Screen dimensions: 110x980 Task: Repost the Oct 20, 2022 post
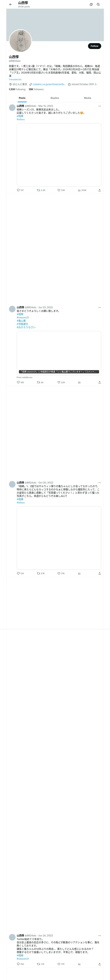pyautogui.click(x=41, y=573)
